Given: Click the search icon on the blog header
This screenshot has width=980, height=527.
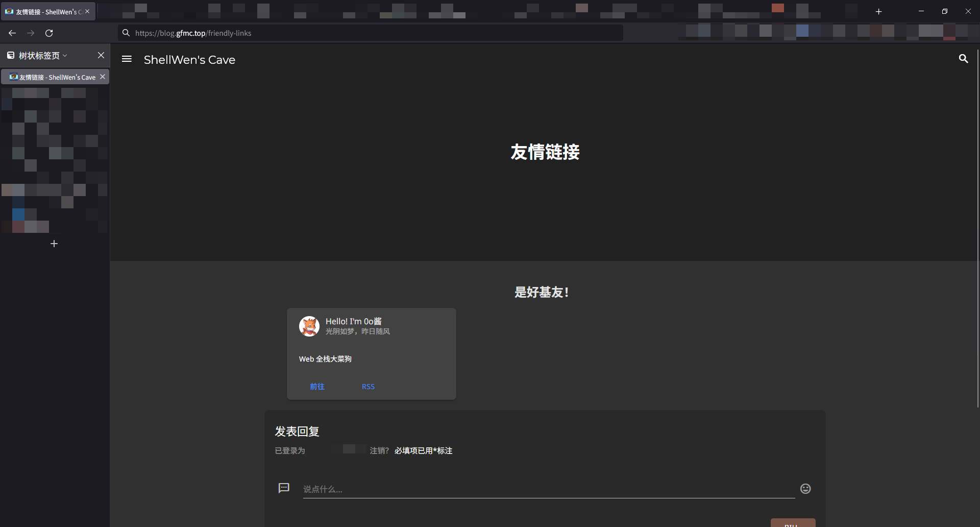Looking at the screenshot, I should 963,59.
